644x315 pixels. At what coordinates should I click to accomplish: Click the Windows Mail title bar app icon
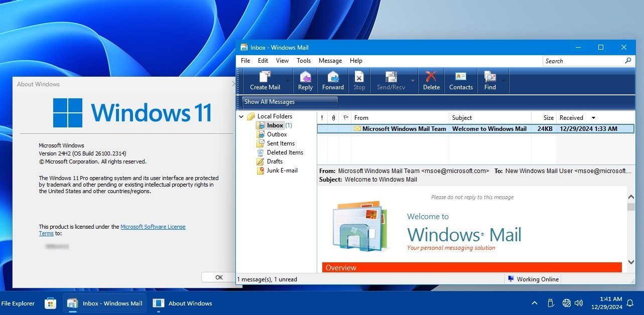tap(244, 48)
